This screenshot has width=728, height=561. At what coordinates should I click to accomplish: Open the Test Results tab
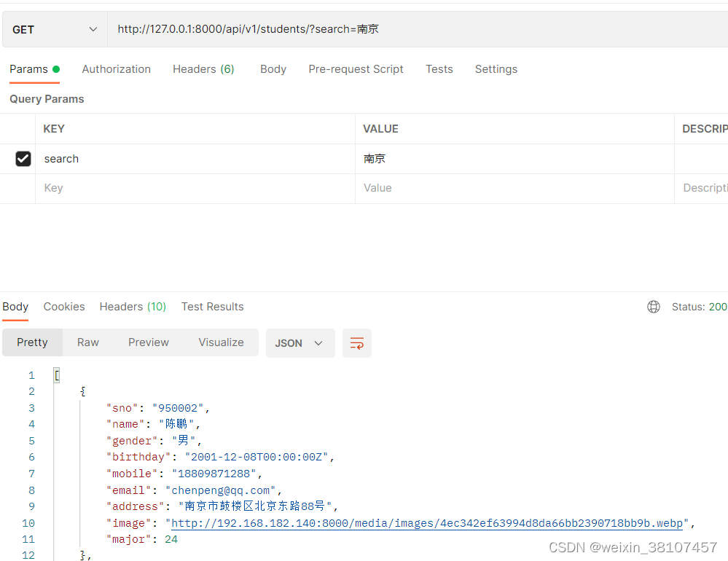pos(212,307)
